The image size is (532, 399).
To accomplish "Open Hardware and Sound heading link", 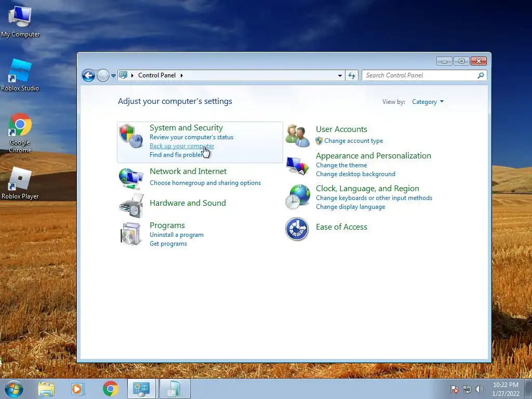I will (188, 203).
